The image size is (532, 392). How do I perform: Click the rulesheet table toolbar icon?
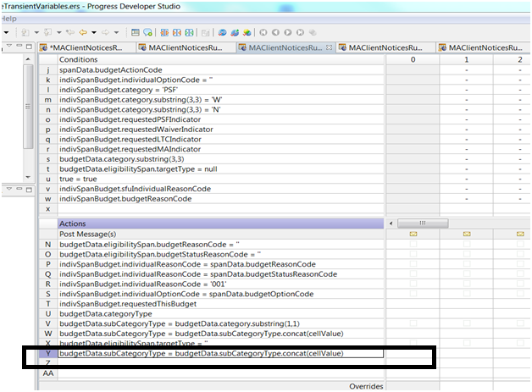point(135,32)
